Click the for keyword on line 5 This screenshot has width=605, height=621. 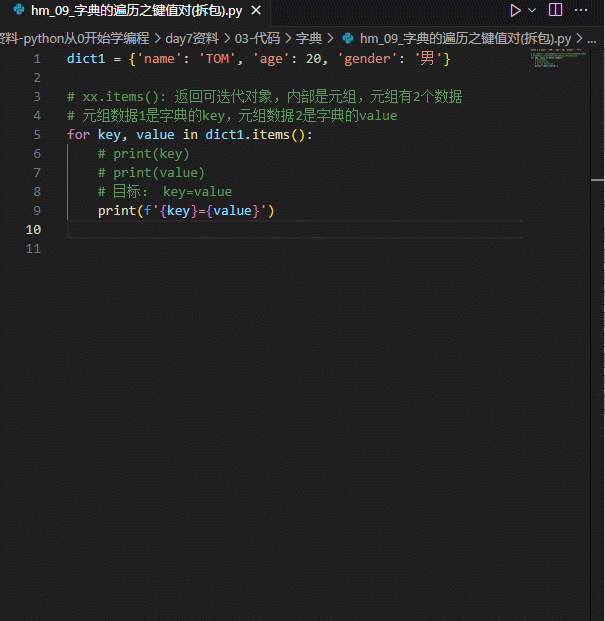point(78,135)
